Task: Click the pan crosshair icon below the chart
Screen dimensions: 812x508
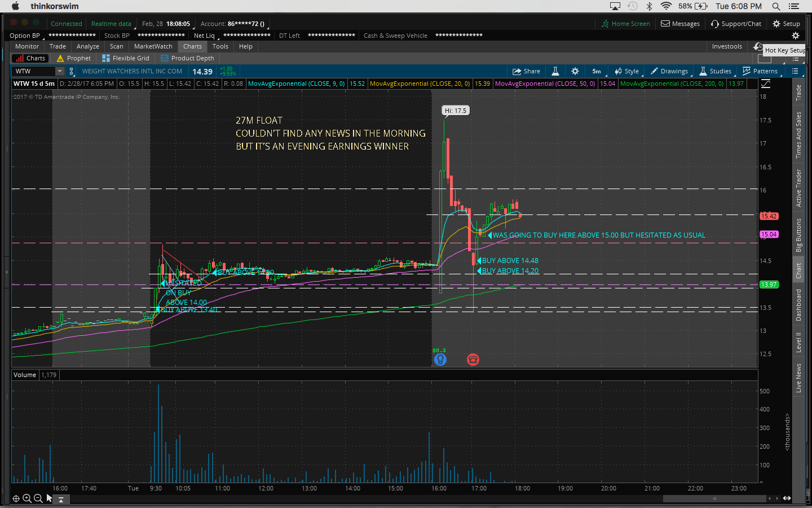Action: [x=16, y=498]
